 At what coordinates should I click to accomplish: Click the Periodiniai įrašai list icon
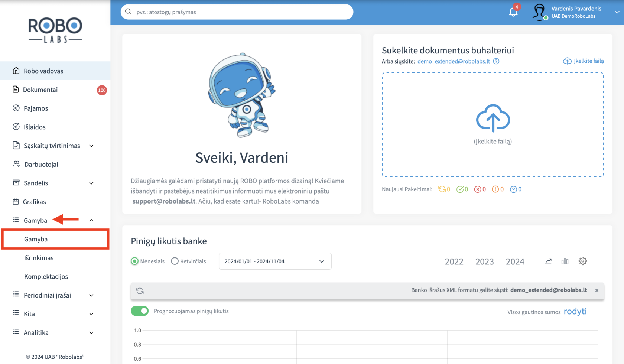tap(16, 294)
